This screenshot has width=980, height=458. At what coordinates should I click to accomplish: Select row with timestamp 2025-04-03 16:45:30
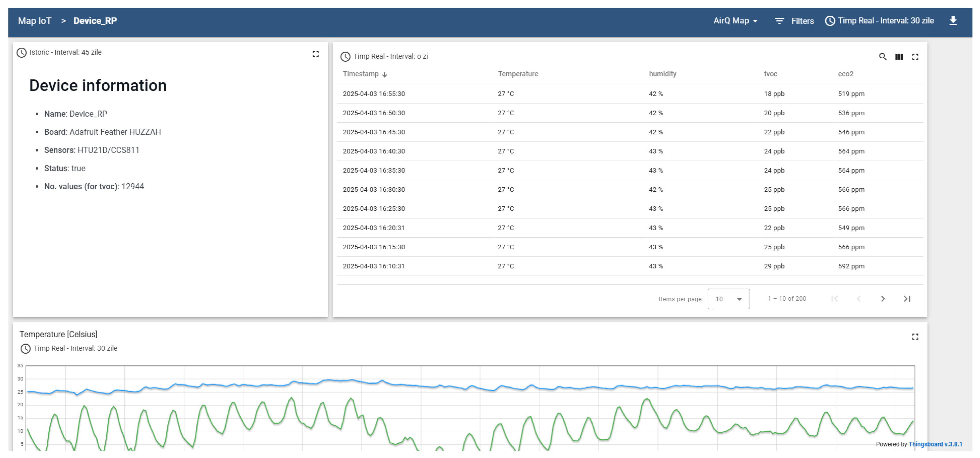point(630,132)
